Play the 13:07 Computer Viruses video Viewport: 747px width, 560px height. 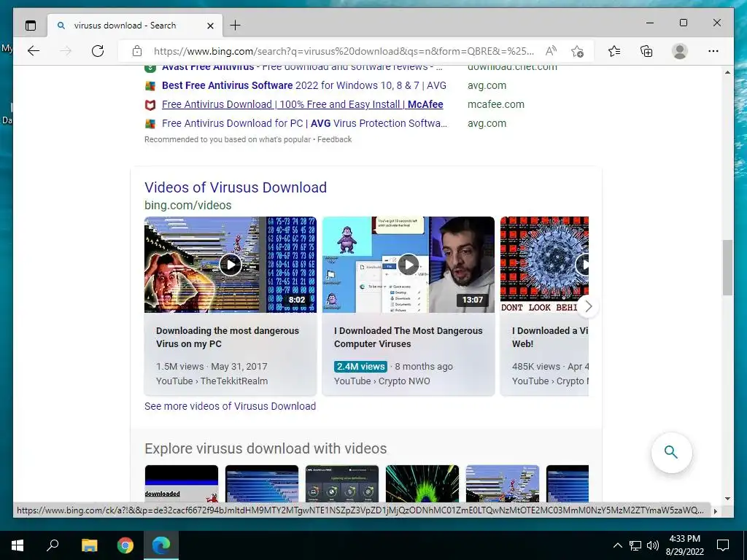tap(409, 264)
